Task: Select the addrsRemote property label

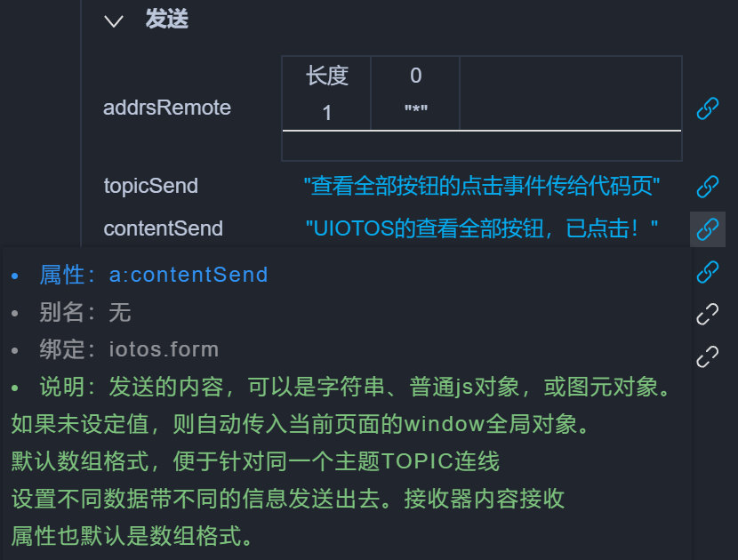Action: (167, 108)
